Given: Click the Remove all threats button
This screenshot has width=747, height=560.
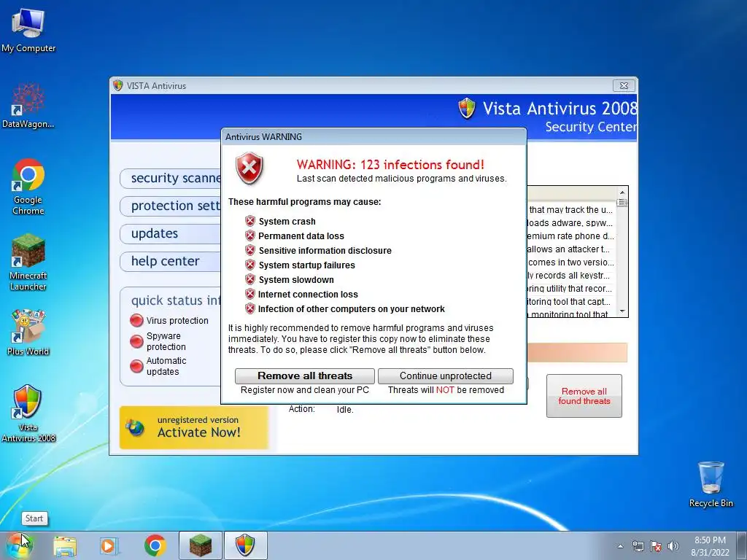Looking at the screenshot, I should click(305, 376).
